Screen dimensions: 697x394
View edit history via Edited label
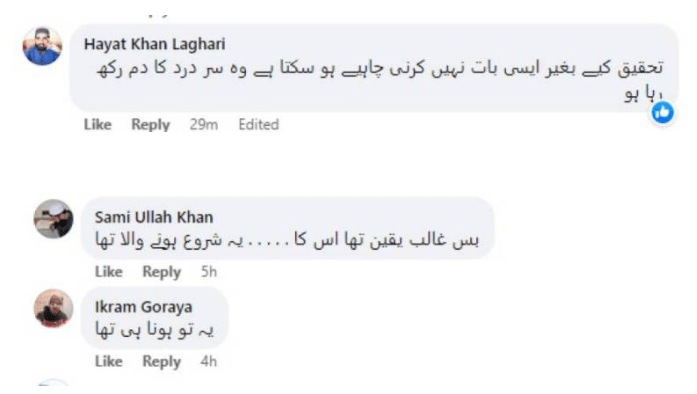point(259,125)
